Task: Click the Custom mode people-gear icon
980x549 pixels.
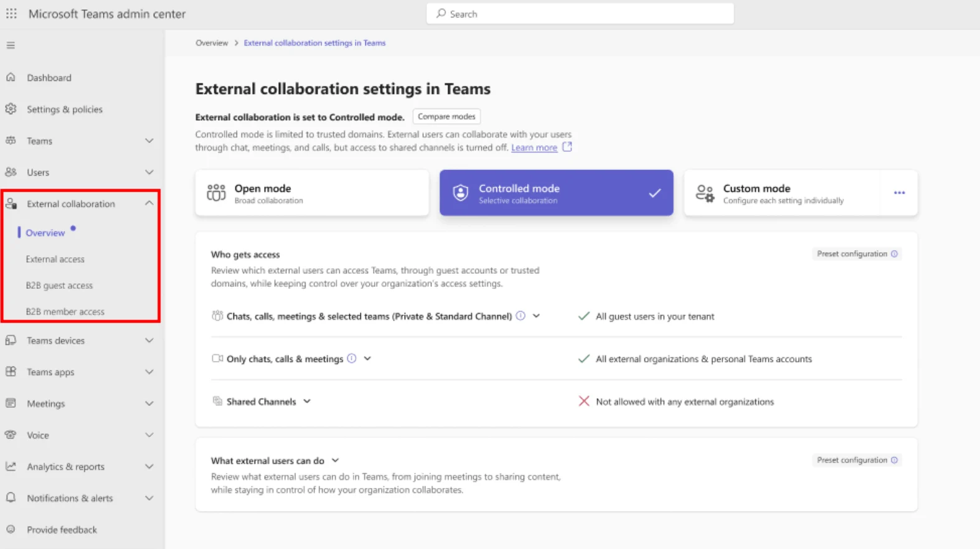Action: click(705, 193)
